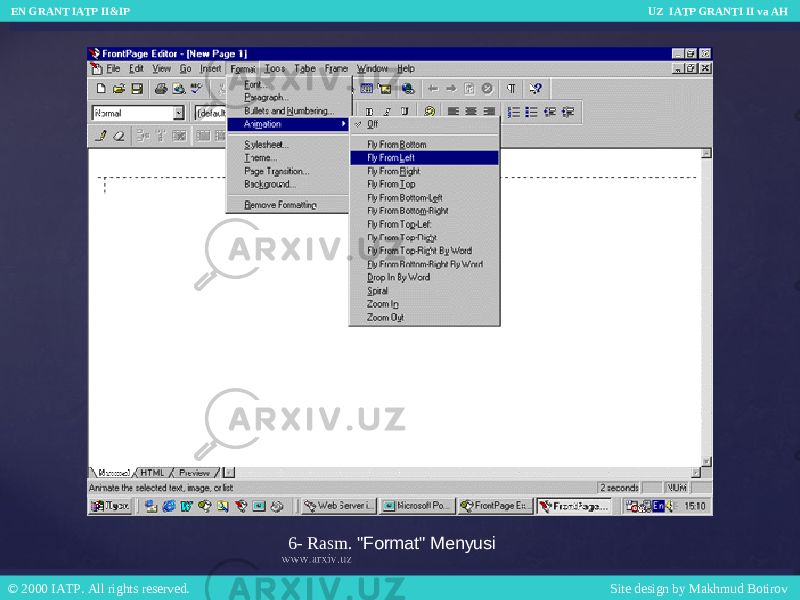Click the Preview in Browser icon
The width and height of the screenshot is (800, 600).
(x=179, y=89)
